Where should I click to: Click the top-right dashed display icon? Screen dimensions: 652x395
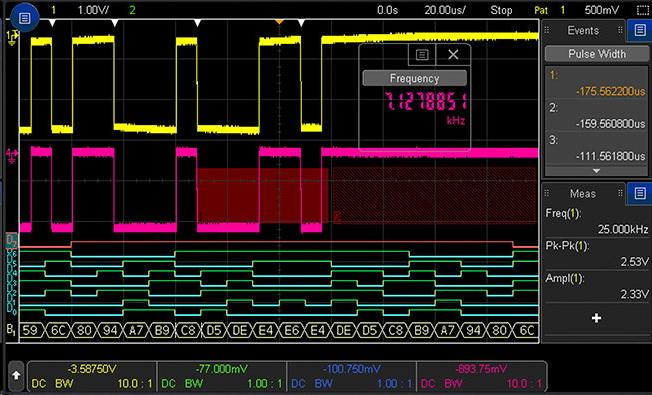pos(642,10)
